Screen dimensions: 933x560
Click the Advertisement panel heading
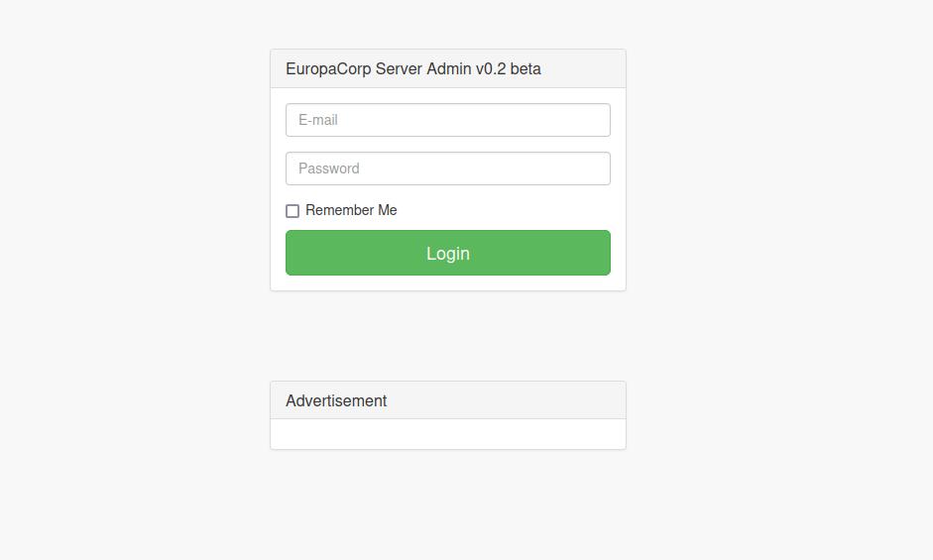pyautogui.click(x=447, y=400)
